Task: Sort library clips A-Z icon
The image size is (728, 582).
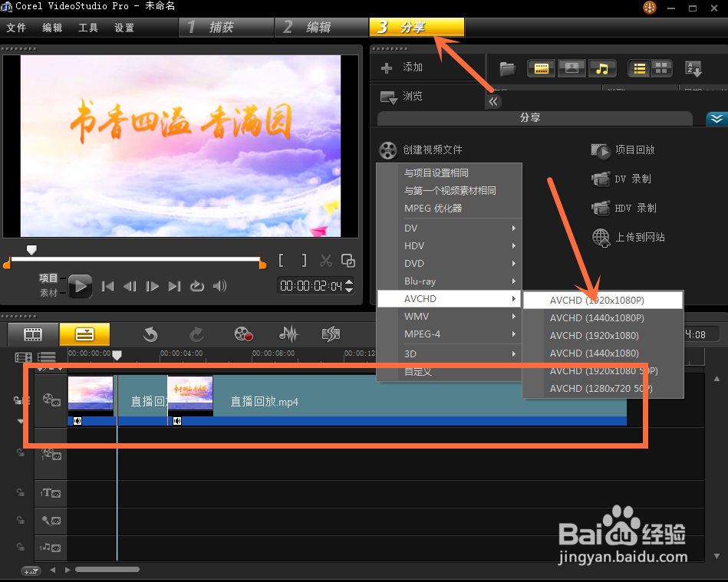Action: tap(693, 69)
